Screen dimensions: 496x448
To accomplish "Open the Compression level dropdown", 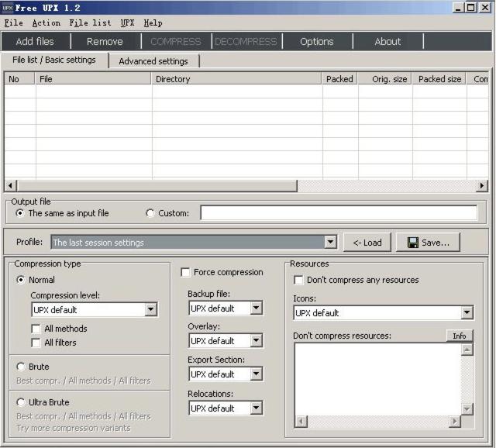I will [x=150, y=310].
